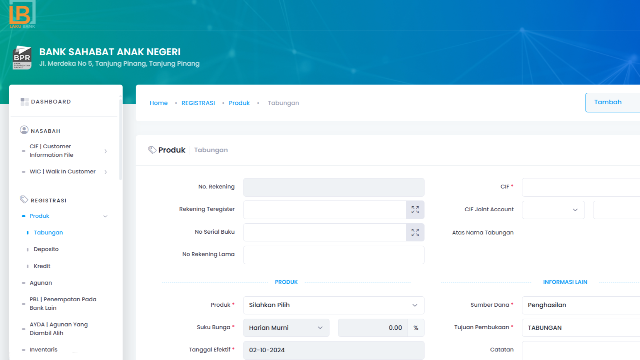Image resolution: width=640 pixels, height=360 pixels.
Task: Select Tabungan in the sidebar
Action: 48,233
